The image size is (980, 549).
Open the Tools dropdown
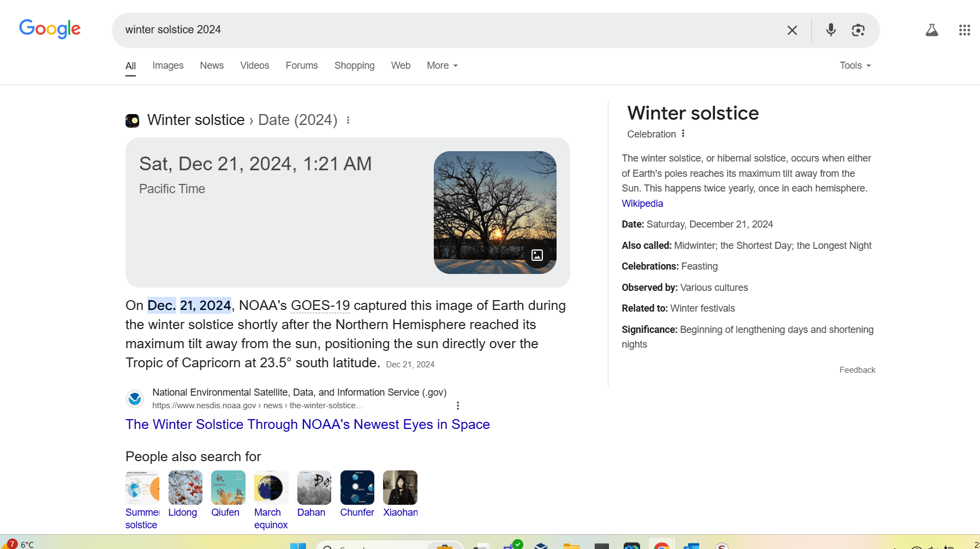click(854, 65)
